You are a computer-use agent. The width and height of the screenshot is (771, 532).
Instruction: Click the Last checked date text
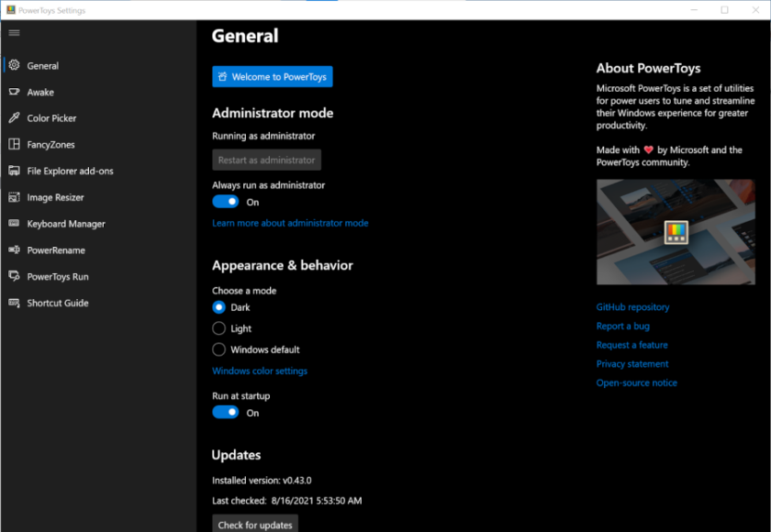286,501
